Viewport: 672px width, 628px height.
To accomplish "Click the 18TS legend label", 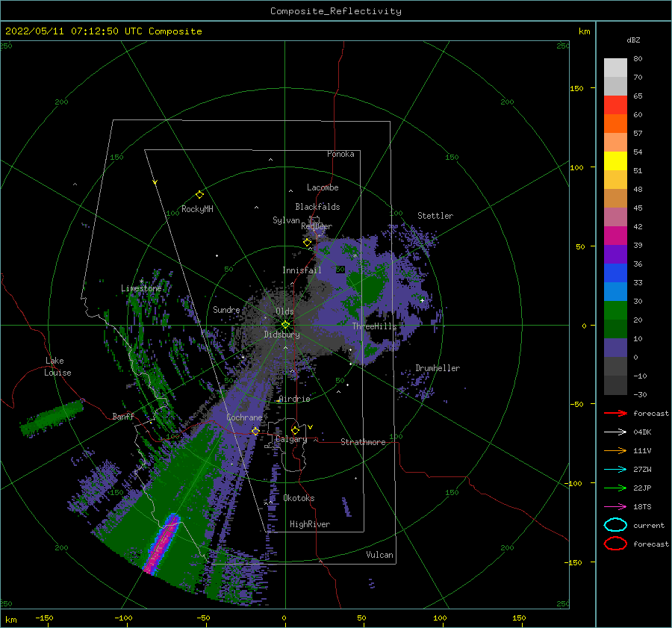I will point(642,507).
